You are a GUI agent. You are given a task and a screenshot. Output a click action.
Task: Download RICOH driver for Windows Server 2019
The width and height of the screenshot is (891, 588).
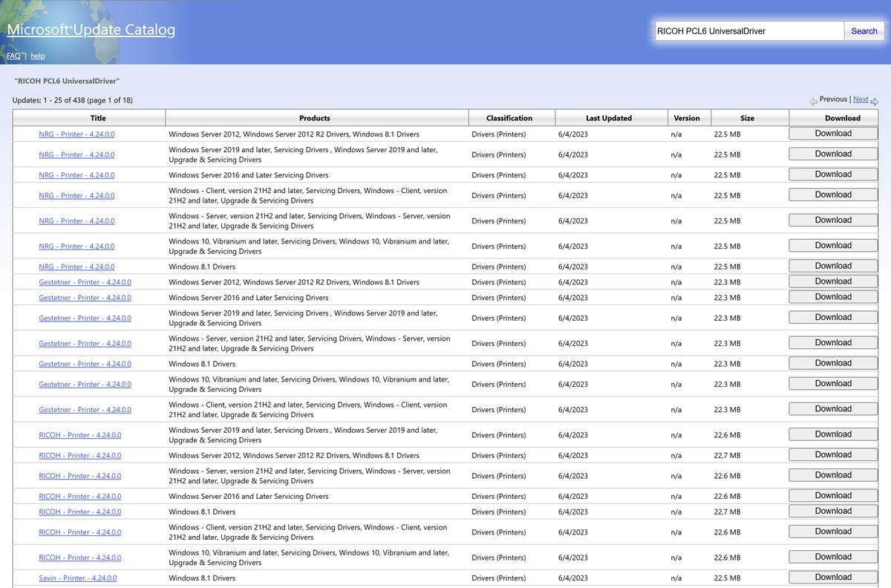(x=833, y=434)
